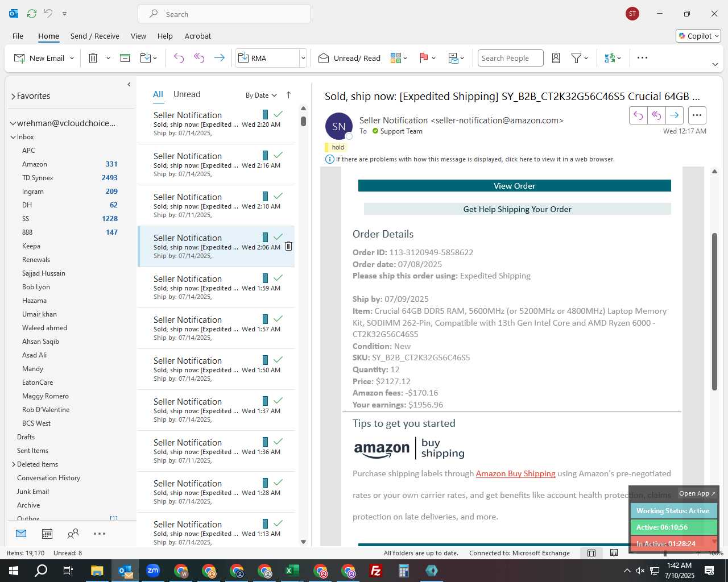Open the ribbon's More commands ellipsis

[642, 58]
